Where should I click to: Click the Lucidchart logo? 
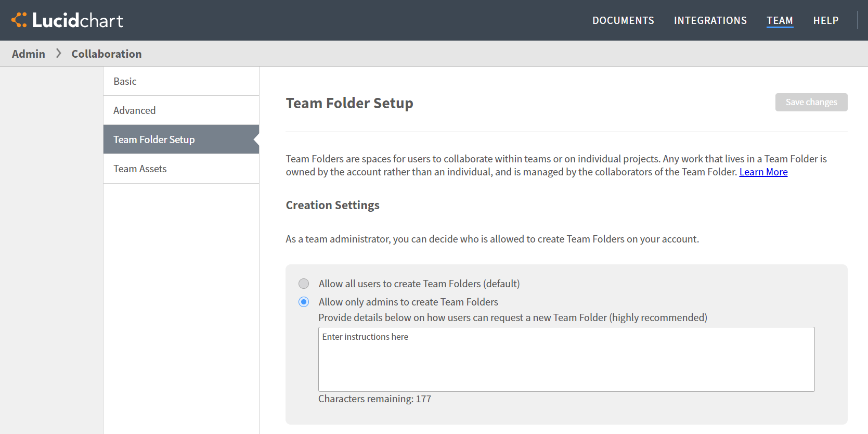(x=67, y=20)
